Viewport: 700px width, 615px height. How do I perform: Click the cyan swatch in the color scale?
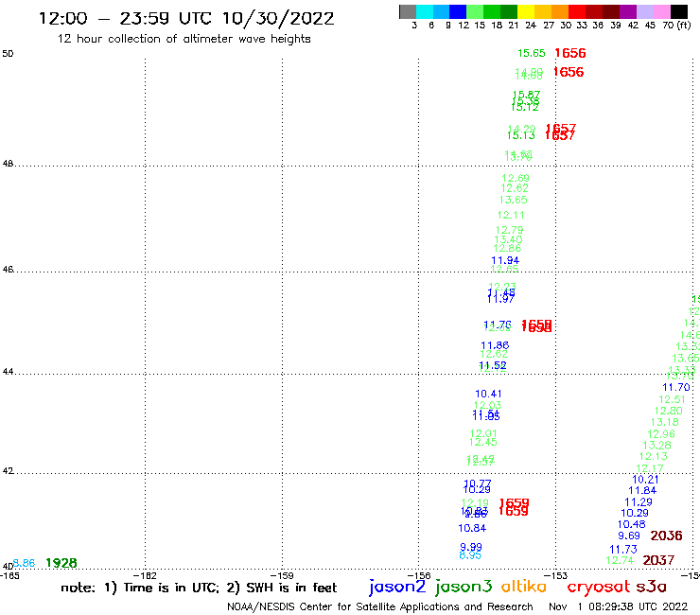425,11
